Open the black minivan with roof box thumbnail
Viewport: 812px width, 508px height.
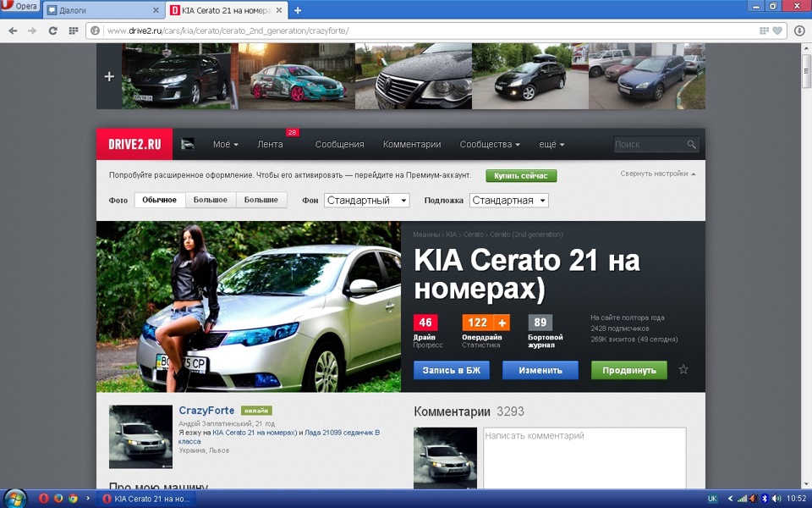530,76
